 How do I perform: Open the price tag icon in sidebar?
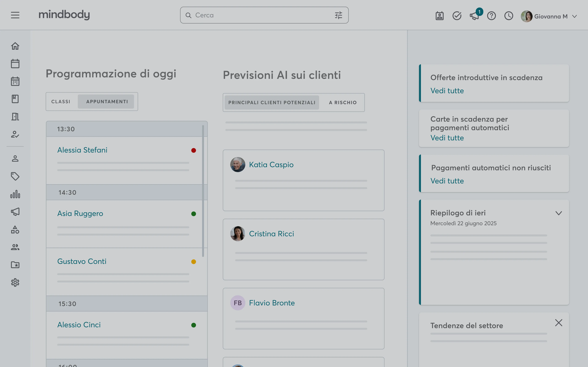click(15, 176)
